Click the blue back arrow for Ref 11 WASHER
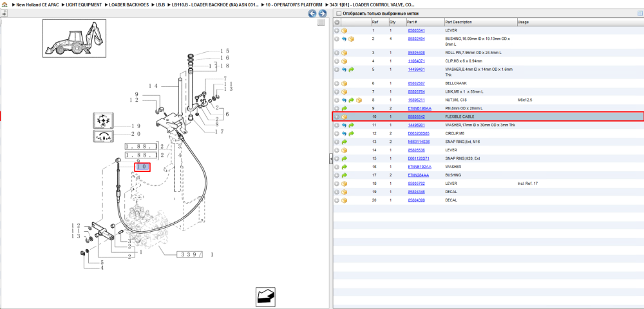644x309 pixels. coord(344,125)
